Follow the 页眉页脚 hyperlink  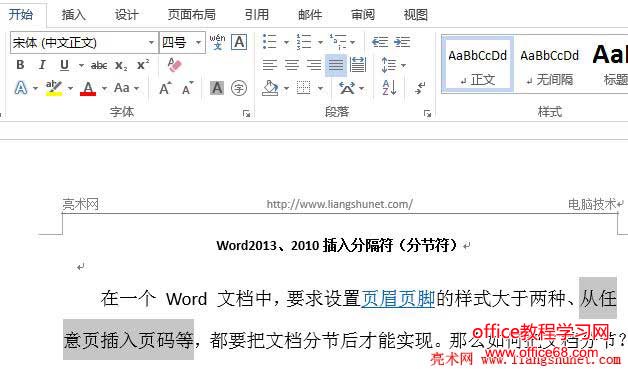[398, 298]
